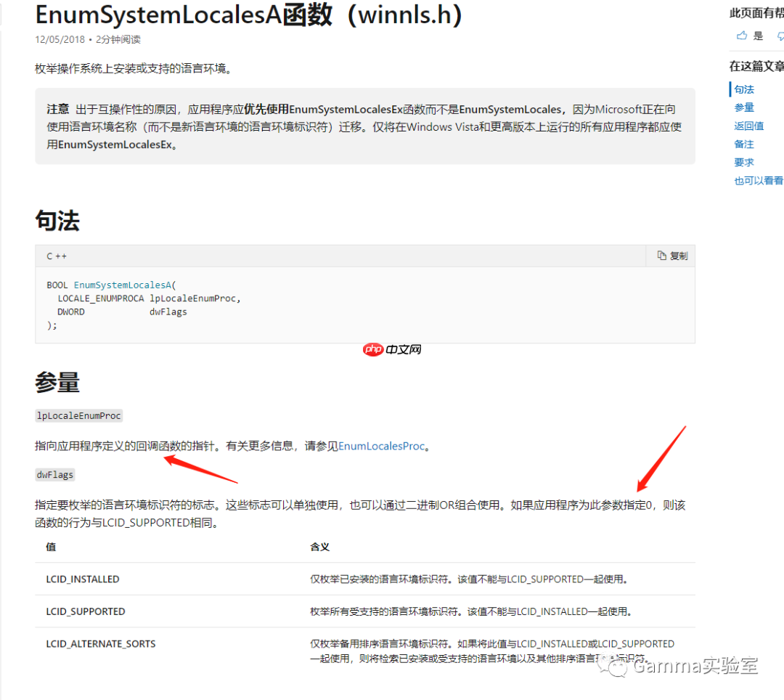Click the 含义 column header
The image size is (784, 700).
pyautogui.click(x=319, y=547)
